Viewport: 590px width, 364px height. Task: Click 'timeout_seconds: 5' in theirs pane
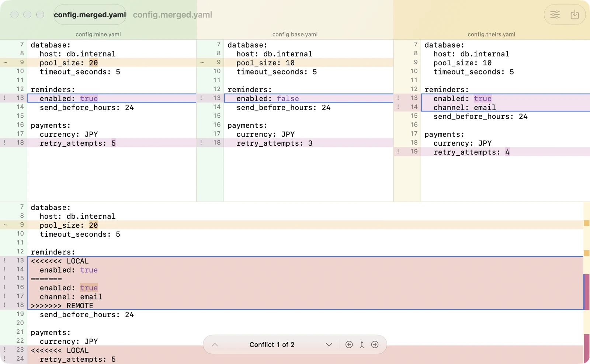pos(474,72)
